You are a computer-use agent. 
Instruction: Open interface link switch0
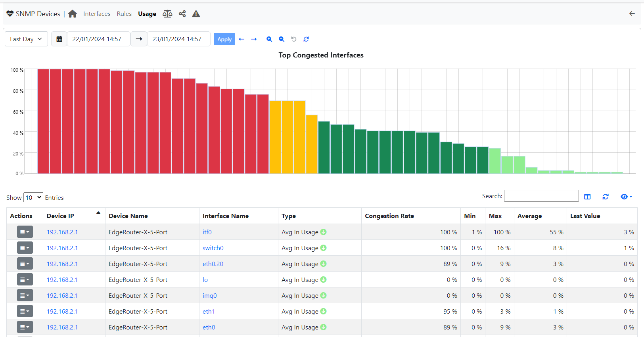pyautogui.click(x=213, y=248)
